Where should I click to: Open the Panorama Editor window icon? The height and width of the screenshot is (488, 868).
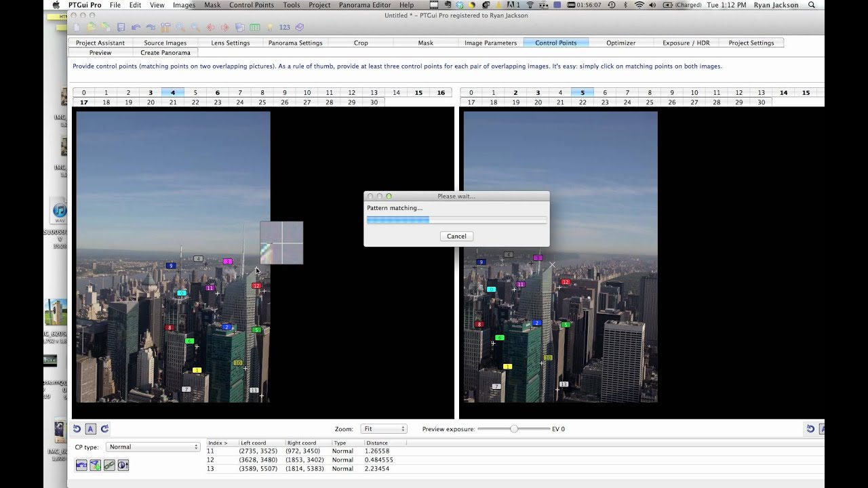(240, 27)
